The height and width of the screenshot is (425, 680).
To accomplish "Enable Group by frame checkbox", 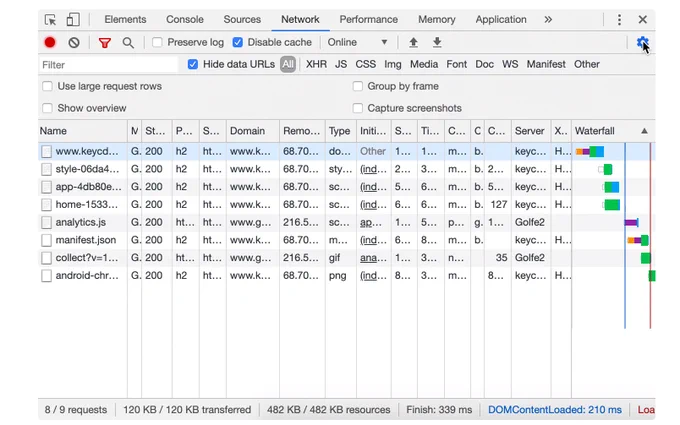I will [357, 86].
